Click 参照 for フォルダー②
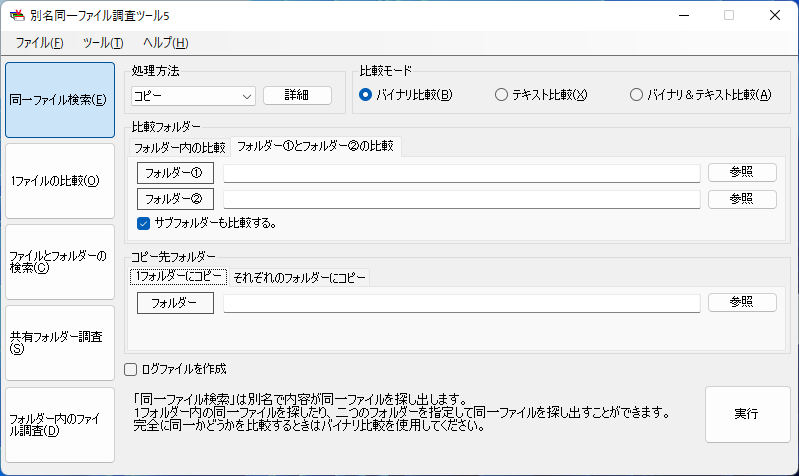Image resolution: width=799 pixels, height=476 pixels. [742, 199]
